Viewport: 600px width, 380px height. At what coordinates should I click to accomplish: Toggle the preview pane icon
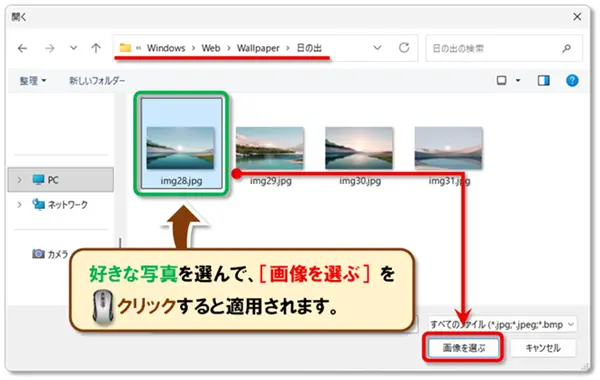pyautogui.click(x=543, y=80)
